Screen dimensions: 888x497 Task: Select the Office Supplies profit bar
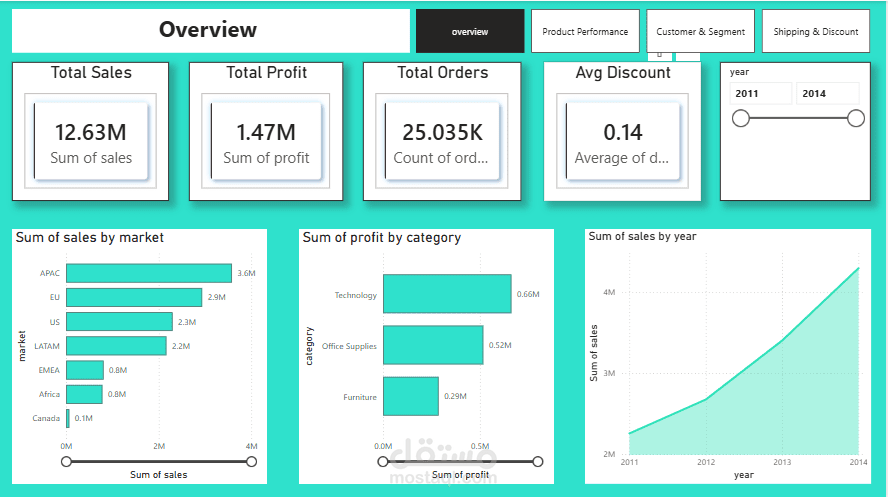(433, 345)
